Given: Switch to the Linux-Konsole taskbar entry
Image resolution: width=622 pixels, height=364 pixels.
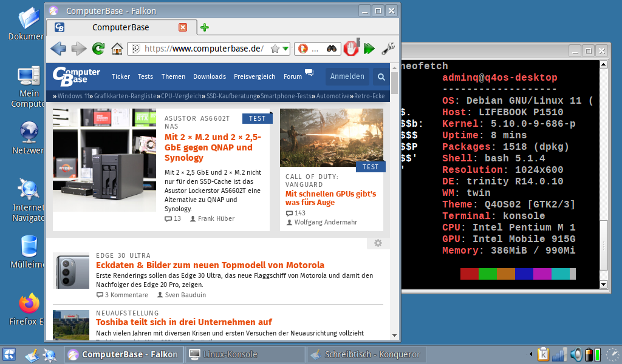Looking at the screenshot, I should pyautogui.click(x=244, y=354).
